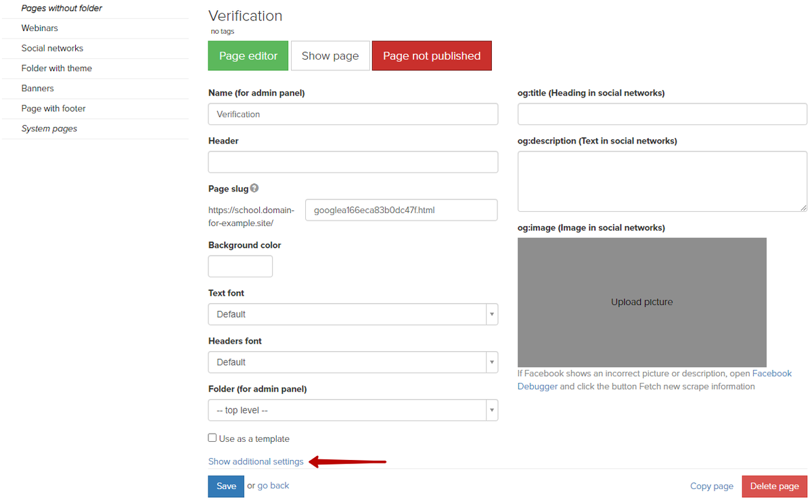Screen dimensions: 812x504
Task: Click the og:title input field
Action: pos(662,114)
